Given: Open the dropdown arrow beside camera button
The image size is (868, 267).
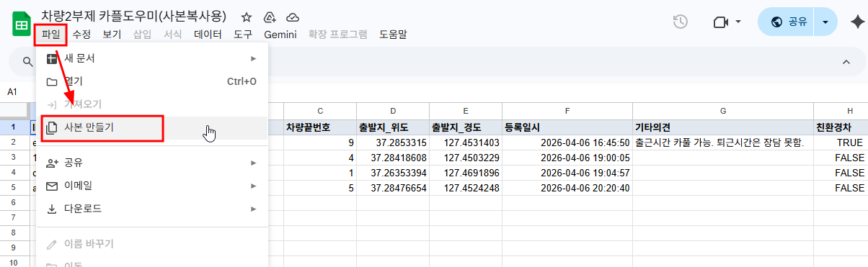Looking at the screenshot, I should (x=738, y=22).
